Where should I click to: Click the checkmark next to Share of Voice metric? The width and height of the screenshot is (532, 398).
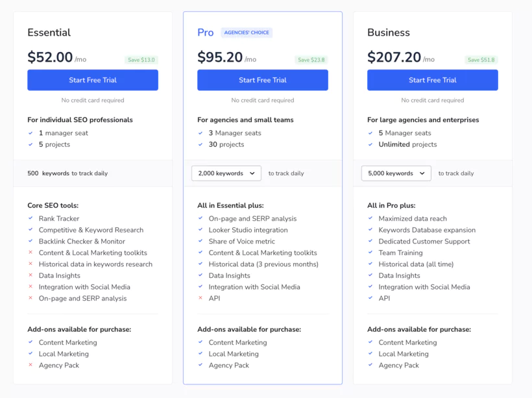[201, 241]
